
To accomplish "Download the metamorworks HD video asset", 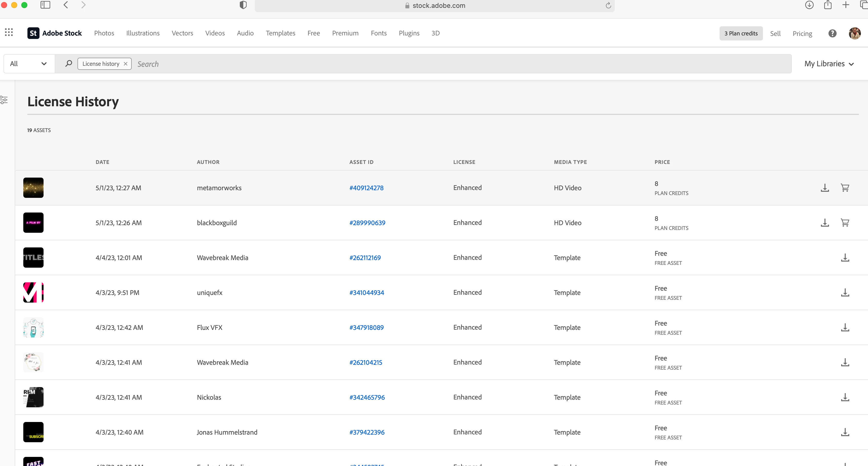I will point(824,187).
